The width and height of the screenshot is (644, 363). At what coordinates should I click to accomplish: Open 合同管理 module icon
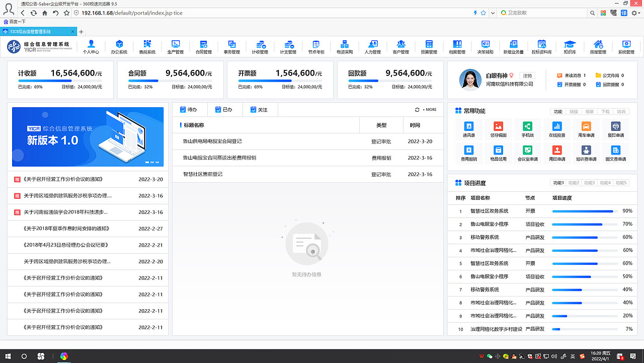coord(203,47)
